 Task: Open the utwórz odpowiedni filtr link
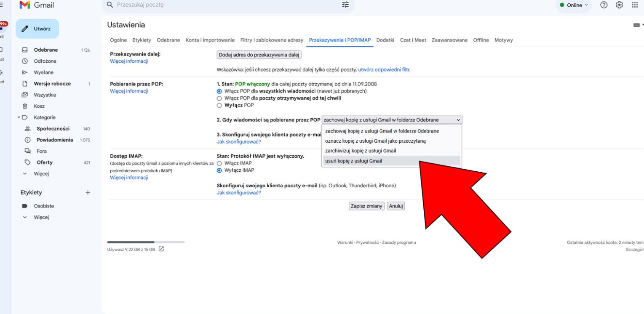pos(384,70)
